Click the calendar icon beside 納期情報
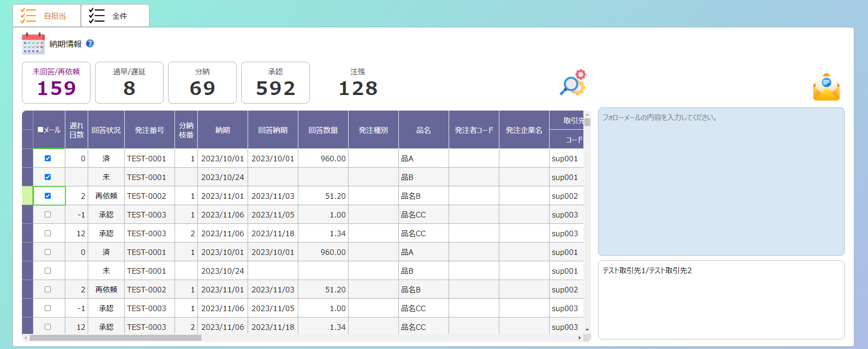Viewport: 868px width, 349px height. click(33, 43)
